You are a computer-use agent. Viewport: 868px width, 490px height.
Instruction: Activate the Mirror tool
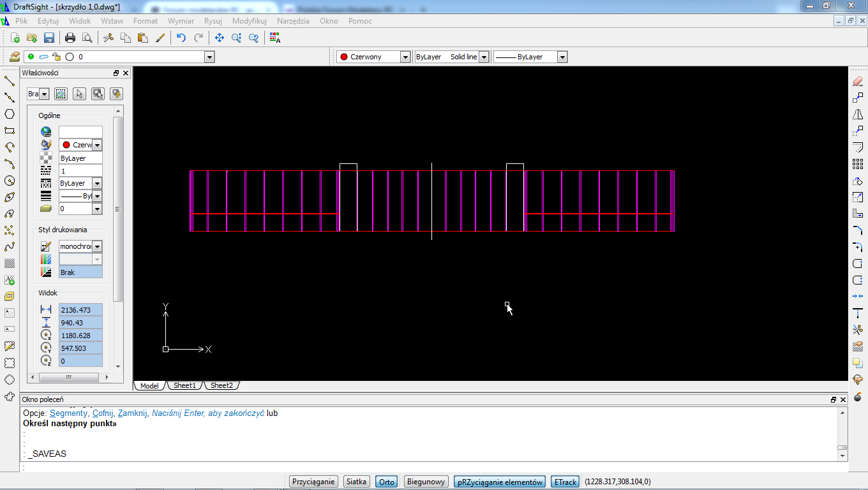click(x=858, y=114)
